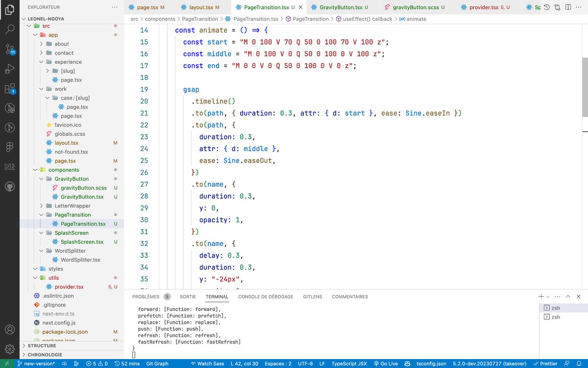Image resolution: width=588 pixels, height=368 pixels.
Task: Expand the STRUCTURE section
Action: pos(72,345)
